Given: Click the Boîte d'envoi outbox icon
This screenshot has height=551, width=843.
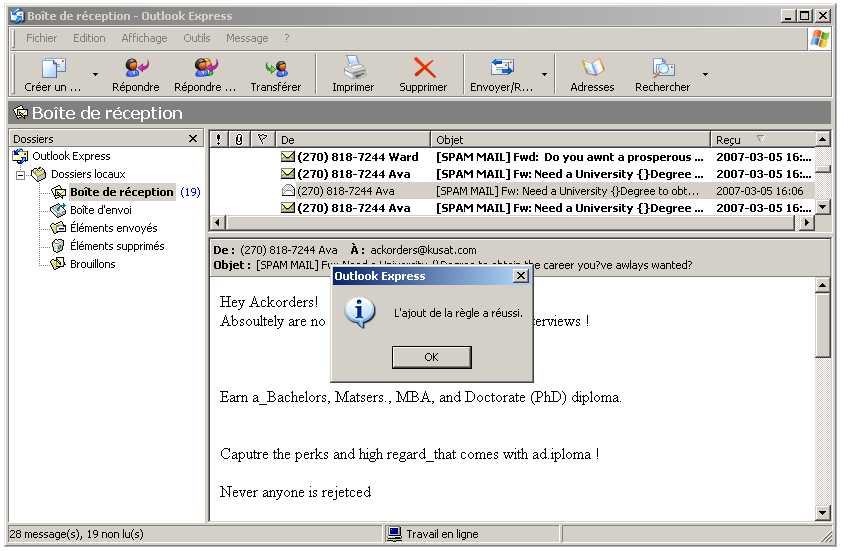Looking at the screenshot, I should [58, 210].
